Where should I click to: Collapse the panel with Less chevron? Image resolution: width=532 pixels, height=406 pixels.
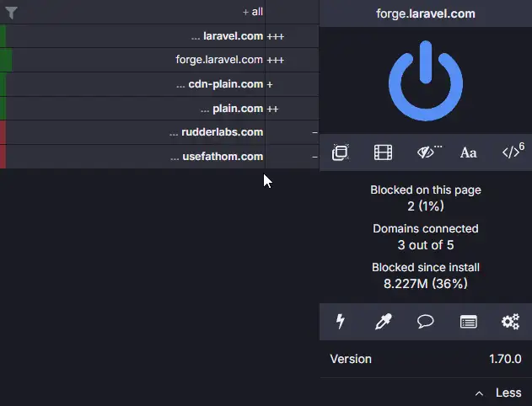tap(498, 393)
